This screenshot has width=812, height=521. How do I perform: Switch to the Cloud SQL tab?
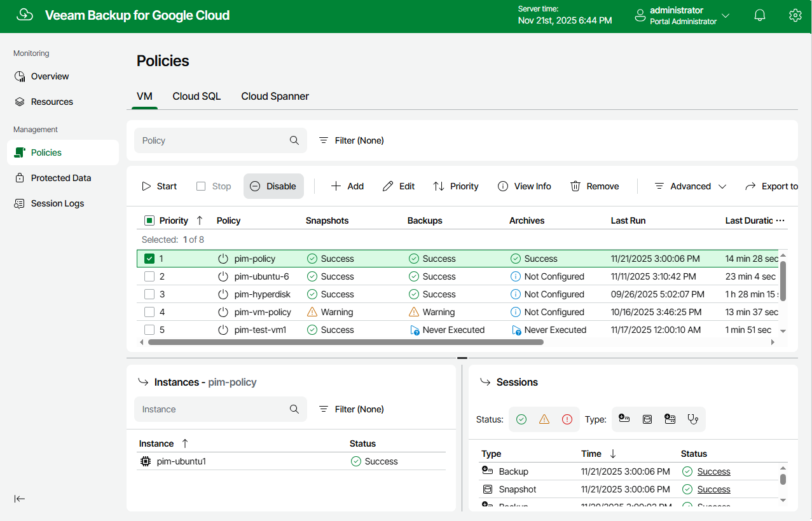coord(196,96)
